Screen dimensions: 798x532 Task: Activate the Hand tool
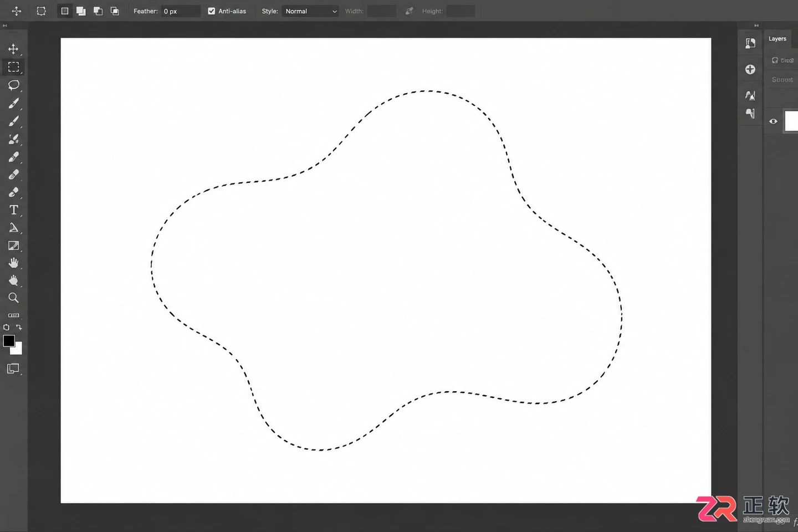(13, 263)
